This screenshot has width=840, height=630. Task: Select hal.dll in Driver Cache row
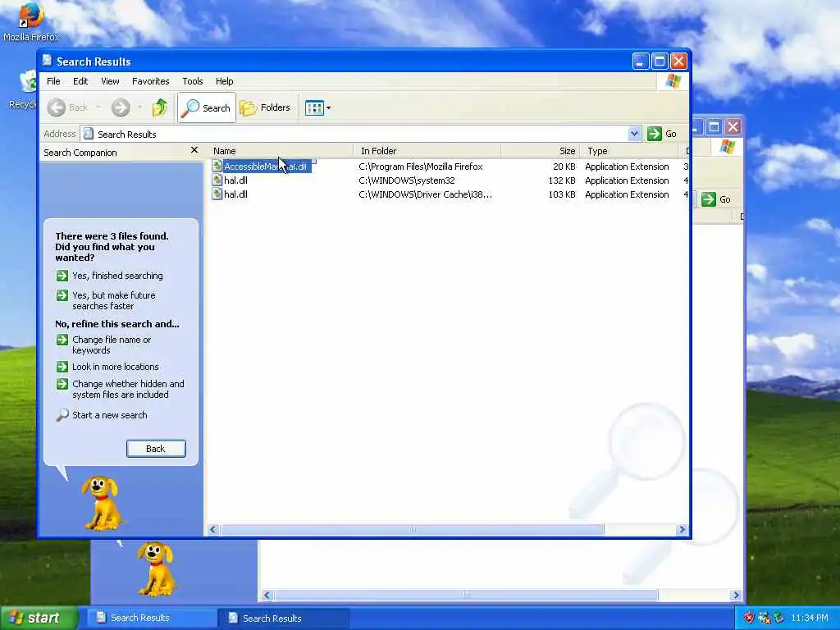coord(235,194)
